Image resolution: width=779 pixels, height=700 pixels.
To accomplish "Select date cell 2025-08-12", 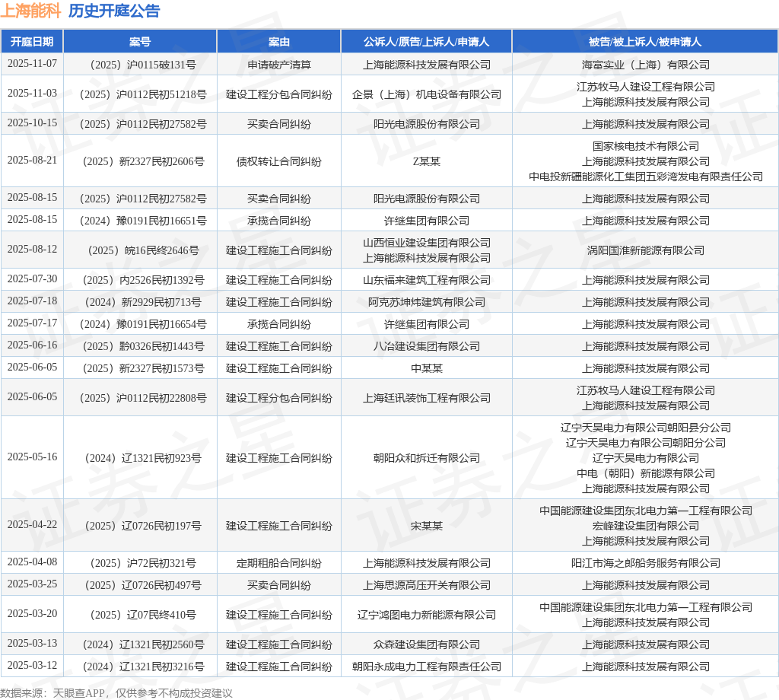I will pos(32,249).
